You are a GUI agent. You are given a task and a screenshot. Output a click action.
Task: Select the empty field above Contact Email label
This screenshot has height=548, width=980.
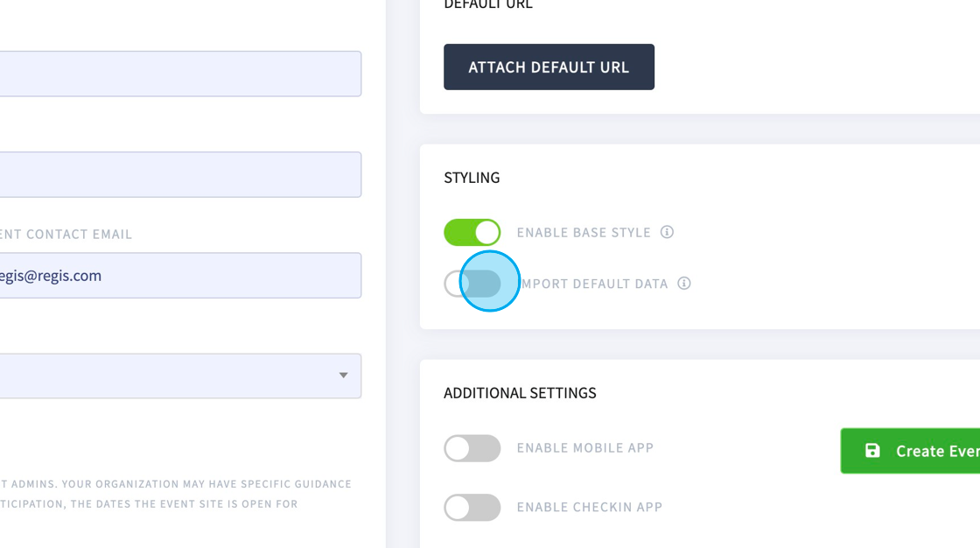pyautogui.click(x=180, y=174)
